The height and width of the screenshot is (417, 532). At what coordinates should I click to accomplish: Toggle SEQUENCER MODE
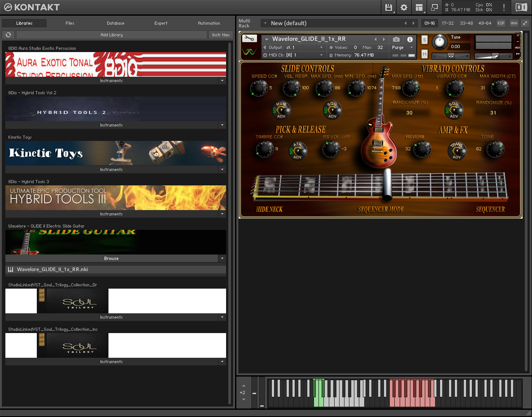381,210
